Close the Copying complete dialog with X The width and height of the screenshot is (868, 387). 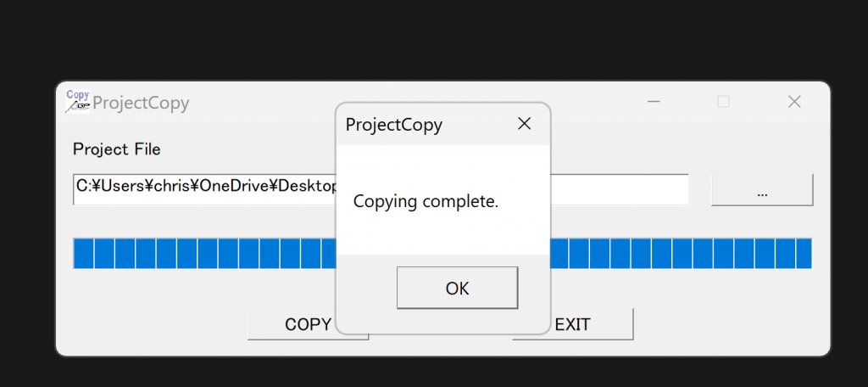525,124
